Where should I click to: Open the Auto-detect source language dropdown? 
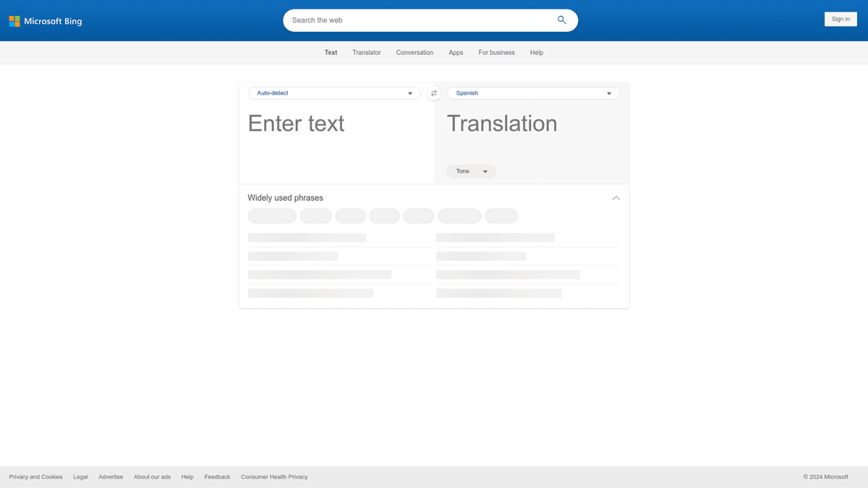click(x=334, y=93)
